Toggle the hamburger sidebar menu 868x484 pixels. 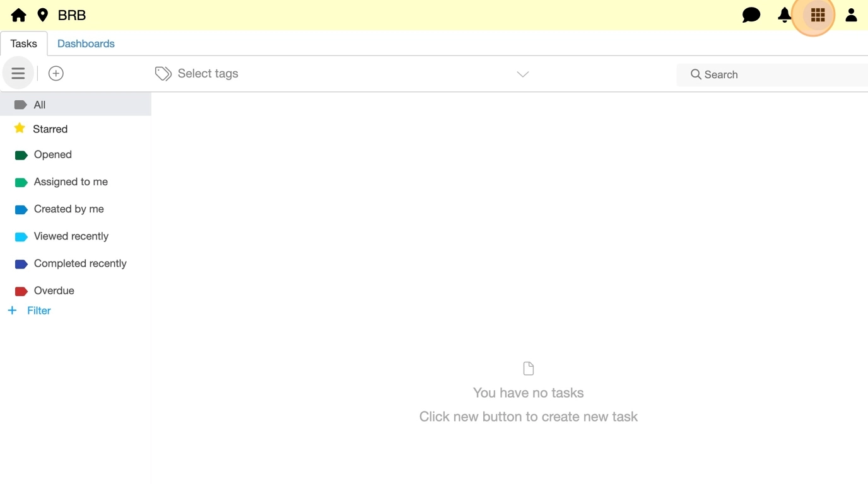[18, 74]
